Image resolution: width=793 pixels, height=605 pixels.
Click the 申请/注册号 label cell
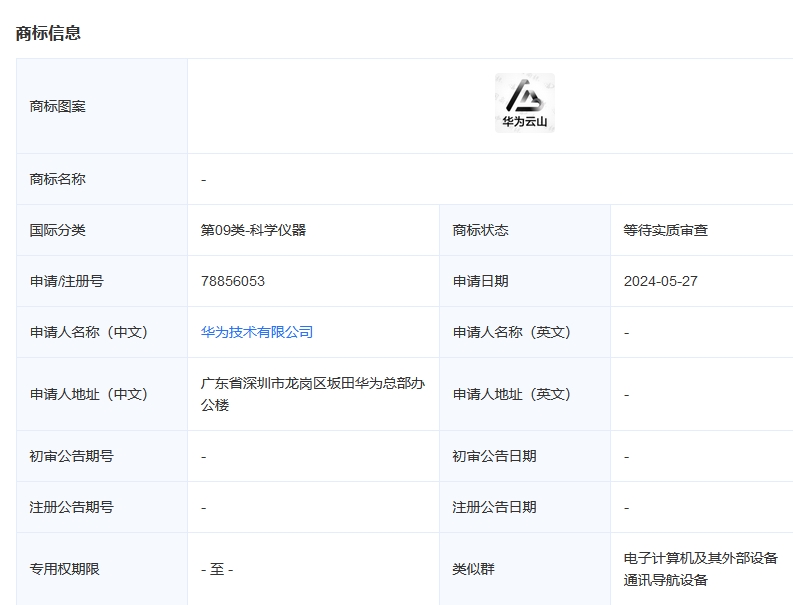[66, 281]
